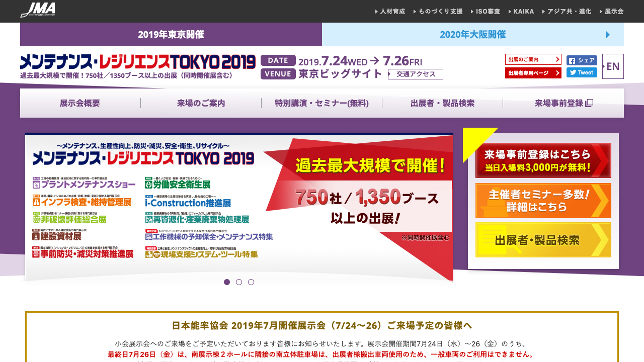The image size is (644, 362).
Task: Open 来場のご案内 menu
Action: pyautogui.click(x=201, y=103)
